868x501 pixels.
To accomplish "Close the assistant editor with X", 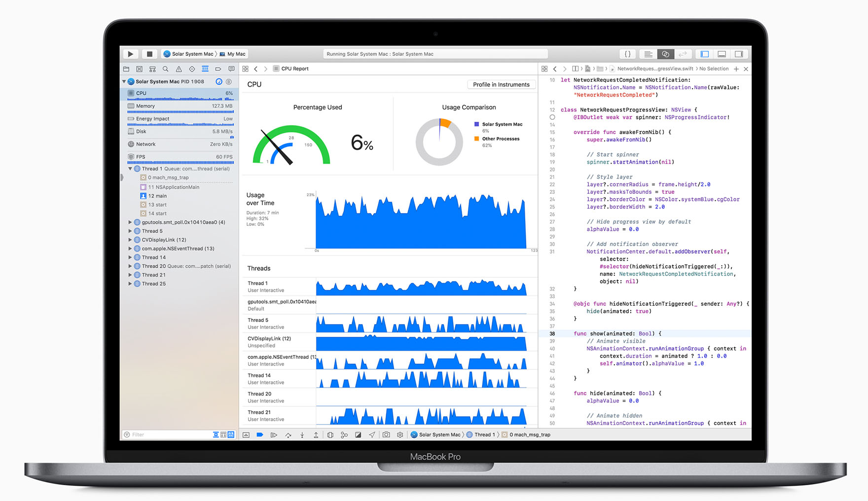I will coord(746,69).
